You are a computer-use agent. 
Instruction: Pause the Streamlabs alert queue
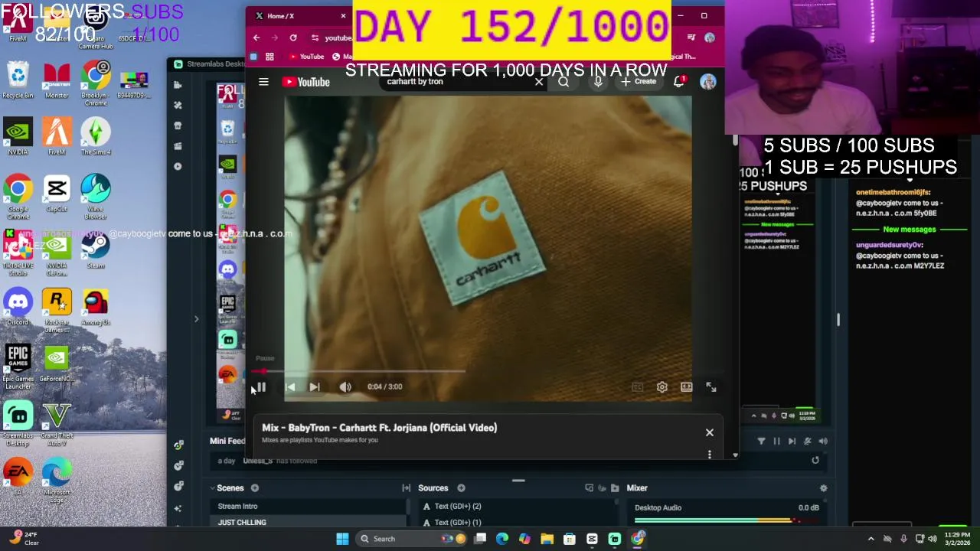point(776,442)
